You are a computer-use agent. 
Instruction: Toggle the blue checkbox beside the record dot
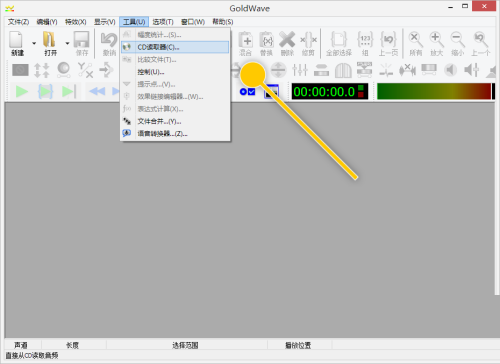point(252,92)
